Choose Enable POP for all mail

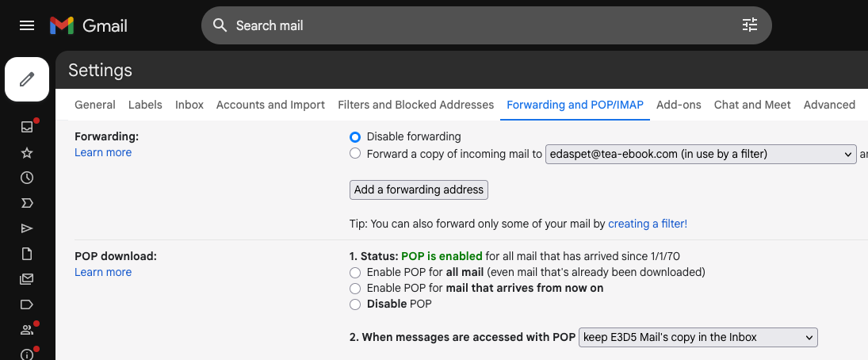tap(355, 273)
